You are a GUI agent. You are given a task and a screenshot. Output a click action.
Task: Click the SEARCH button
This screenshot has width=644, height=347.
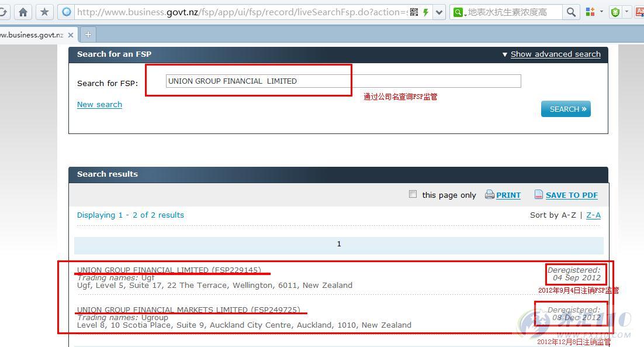[x=566, y=109]
